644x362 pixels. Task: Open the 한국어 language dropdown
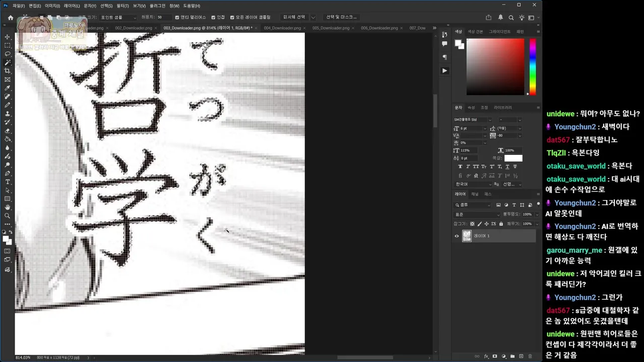(x=473, y=184)
